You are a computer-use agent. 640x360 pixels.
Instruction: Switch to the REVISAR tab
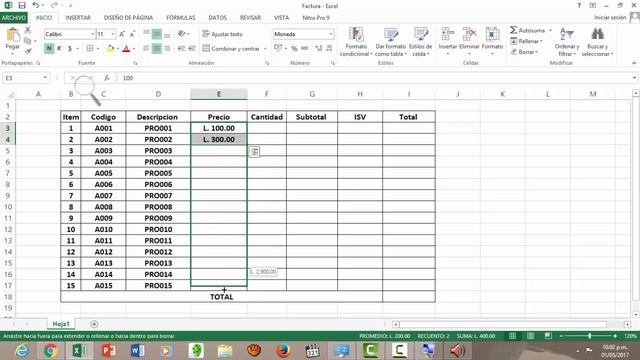[250, 18]
